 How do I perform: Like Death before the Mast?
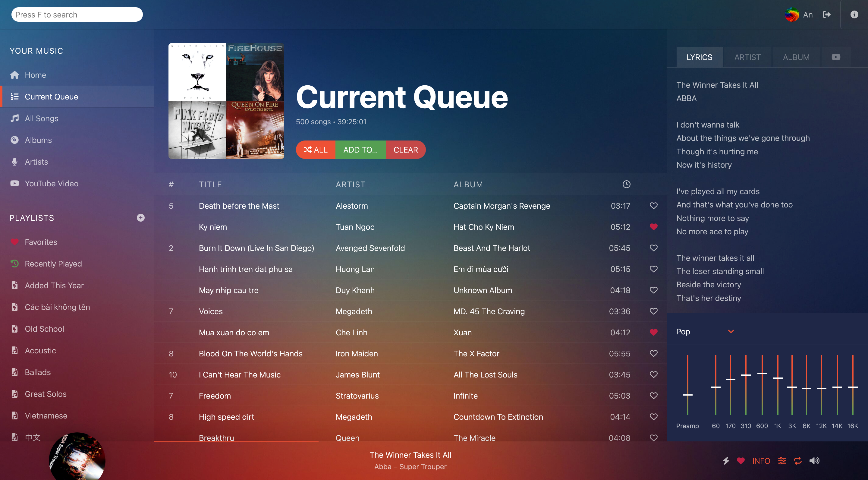coord(653,206)
